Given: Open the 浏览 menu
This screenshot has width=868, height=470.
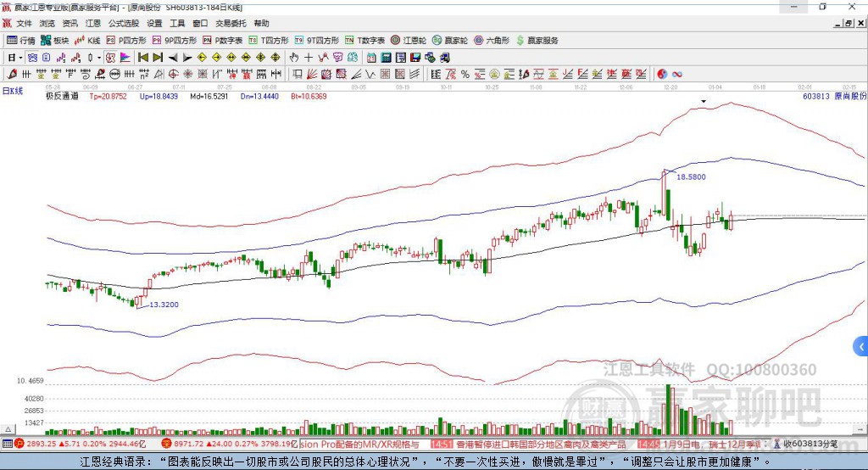Looking at the screenshot, I should (x=47, y=23).
